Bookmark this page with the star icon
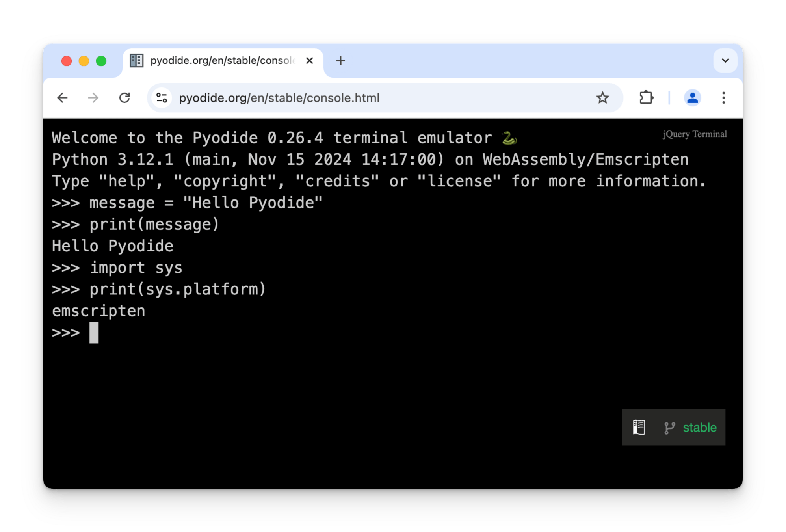 click(602, 98)
